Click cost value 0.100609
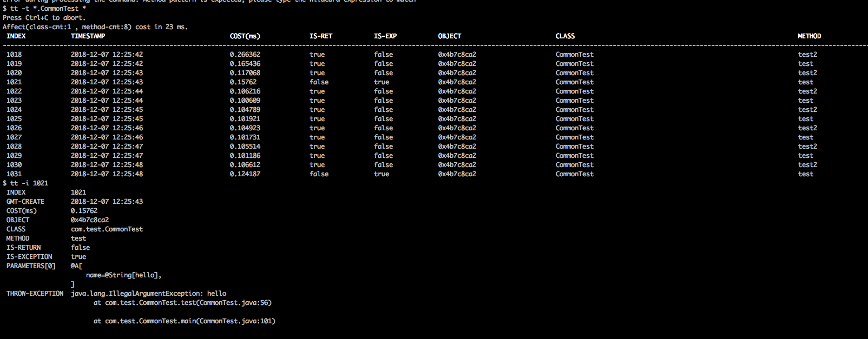The image size is (868, 339). pos(245,101)
